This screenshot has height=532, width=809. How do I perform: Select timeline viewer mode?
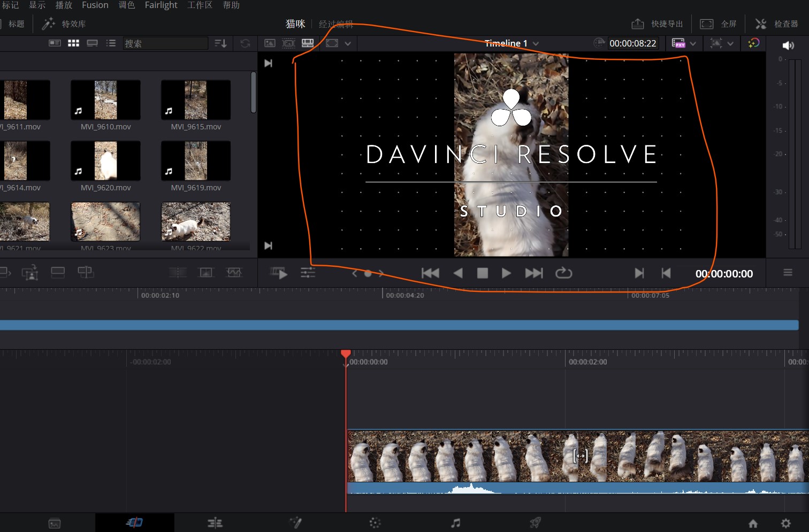point(308,43)
